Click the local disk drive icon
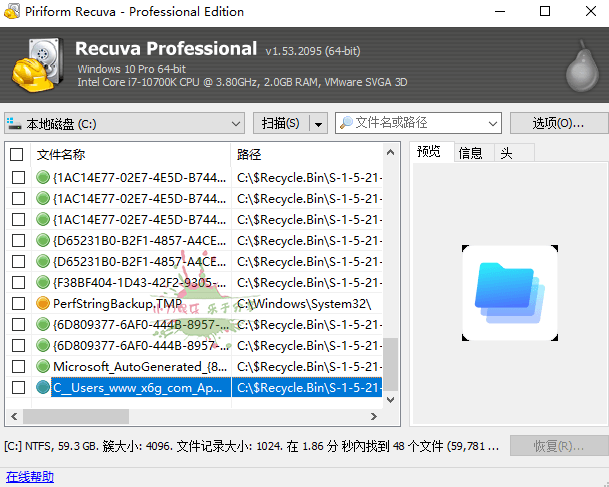609x487 pixels. pyautogui.click(x=14, y=123)
